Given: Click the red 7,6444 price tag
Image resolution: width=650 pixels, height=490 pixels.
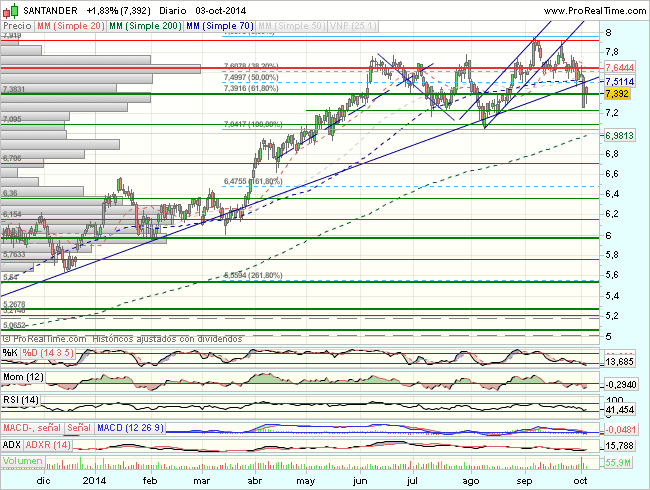Looking at the screenshot, I should coord(619,68).
